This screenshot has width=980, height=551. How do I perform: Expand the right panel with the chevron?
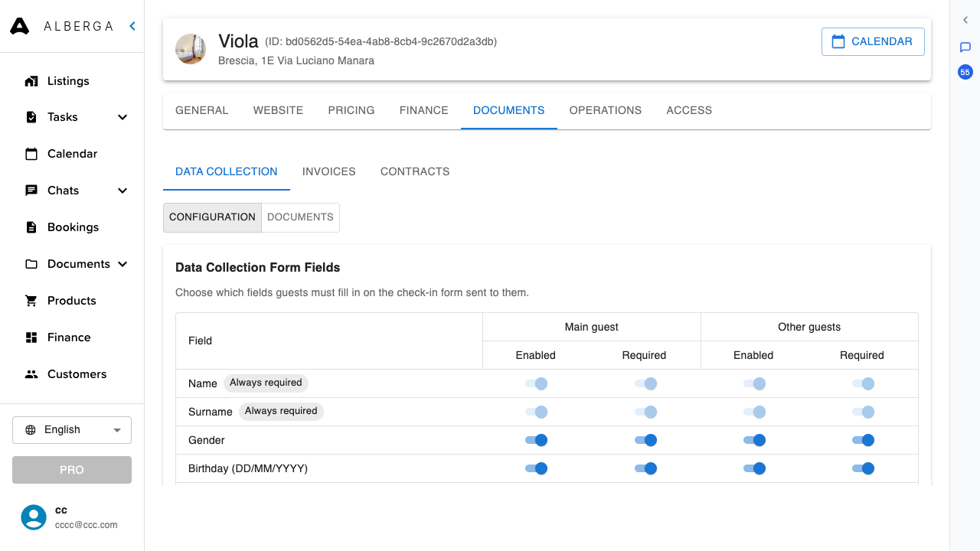(965, 21)
